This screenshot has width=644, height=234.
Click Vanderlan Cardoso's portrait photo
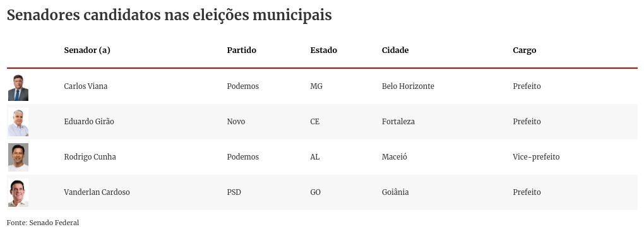(18, 193)
